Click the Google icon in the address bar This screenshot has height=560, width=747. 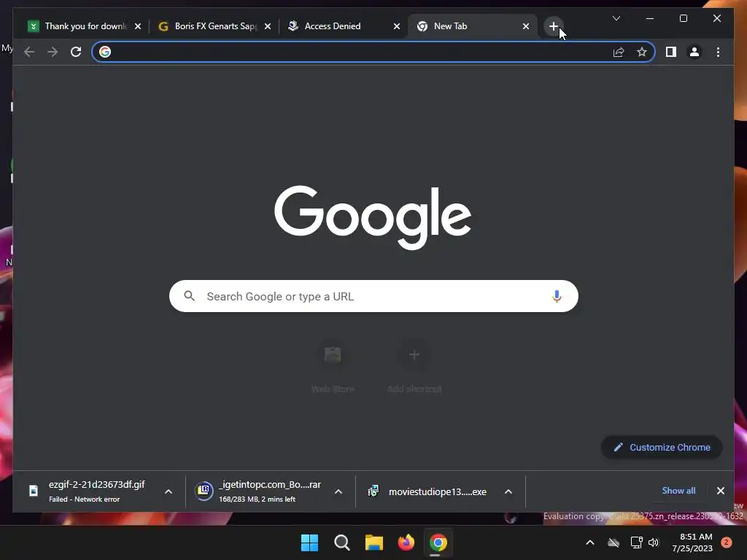(x=105, y=52)
